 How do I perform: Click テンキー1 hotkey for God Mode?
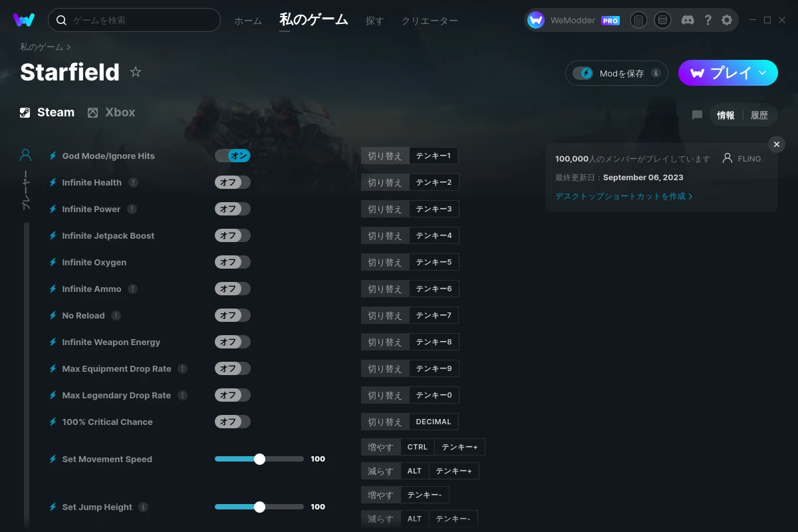point(434,156)
